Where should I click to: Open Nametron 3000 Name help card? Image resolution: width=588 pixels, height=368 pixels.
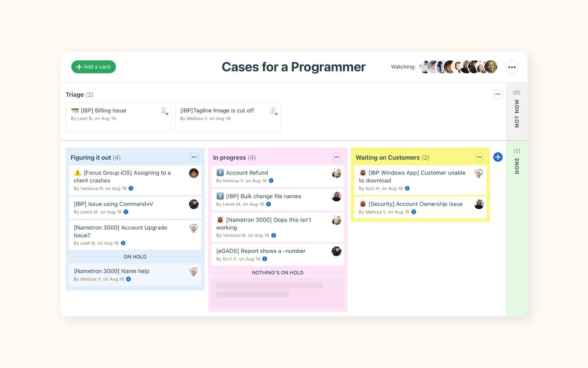[135, 275]
